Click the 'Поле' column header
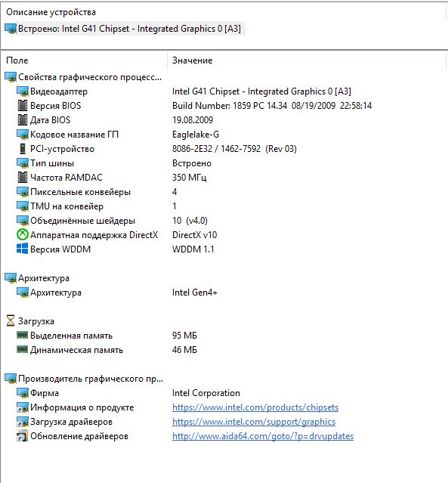Screen dimensions: 448x483 (x=17, y=60)
